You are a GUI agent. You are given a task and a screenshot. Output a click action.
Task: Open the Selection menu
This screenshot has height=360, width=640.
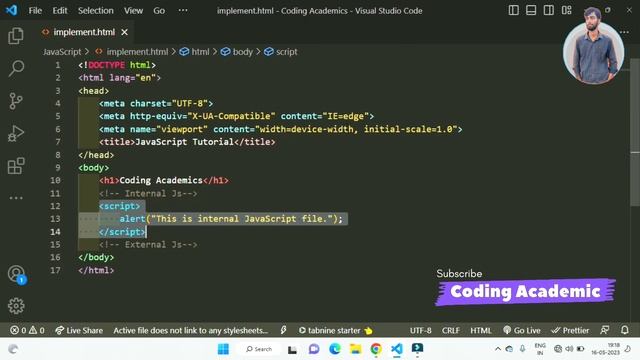pos(96,11)
